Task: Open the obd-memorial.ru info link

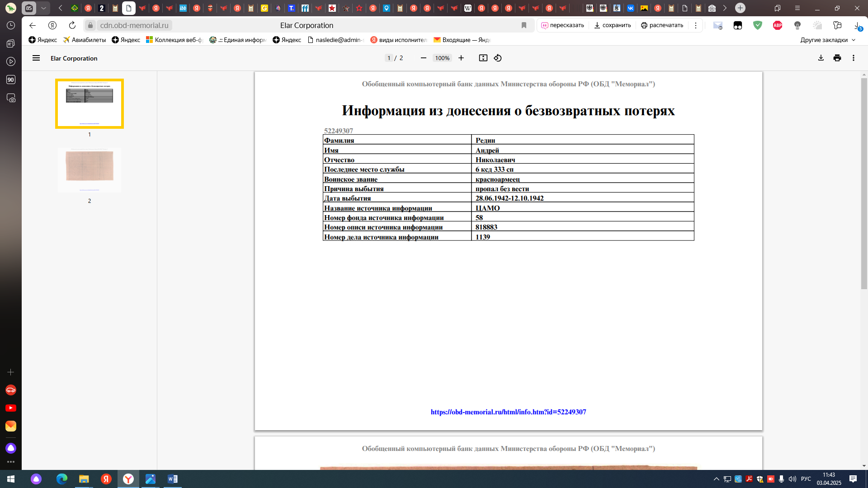Action: (508, 412)
